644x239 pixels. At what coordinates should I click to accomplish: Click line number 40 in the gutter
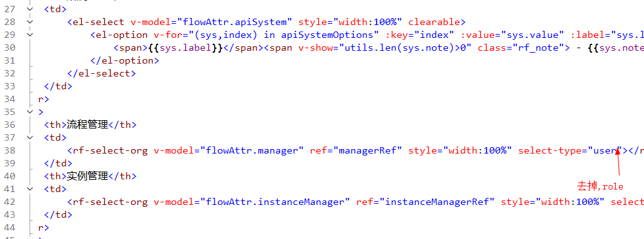pyautogui.click(x=10, y=176)
